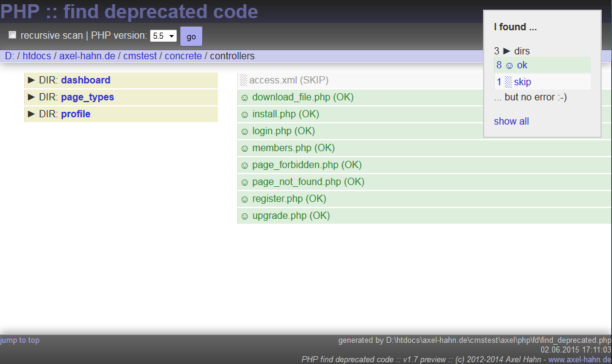Go to axel-hahn.de breadcrumb folder
Image resolution: width=612 pixels, height=364 pixels.
click(87, 56)
